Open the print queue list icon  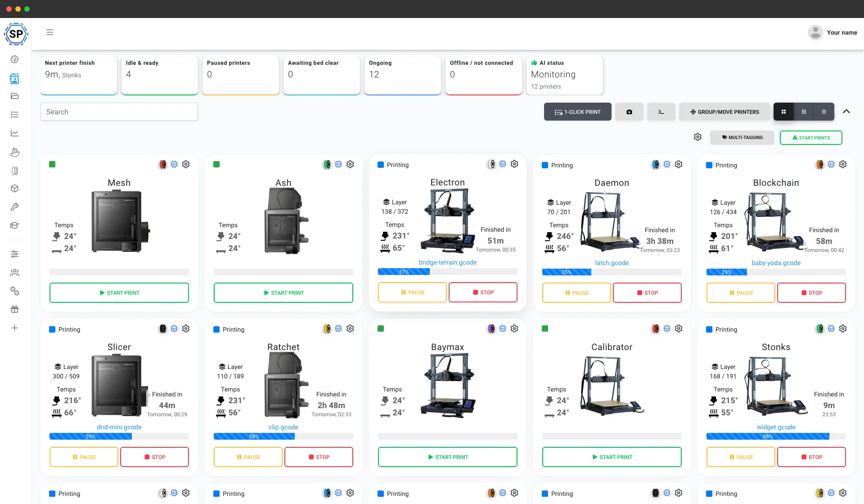[x=15, y=115]
